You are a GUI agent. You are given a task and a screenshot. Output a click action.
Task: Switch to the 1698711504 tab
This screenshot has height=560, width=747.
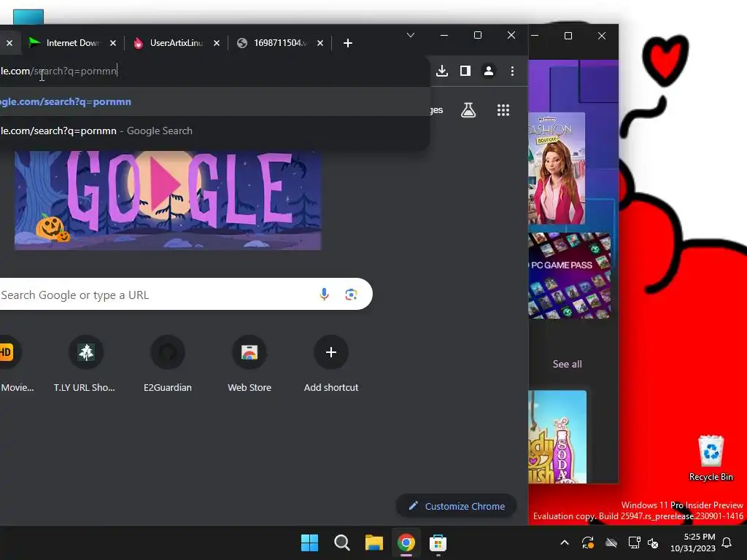279,43
